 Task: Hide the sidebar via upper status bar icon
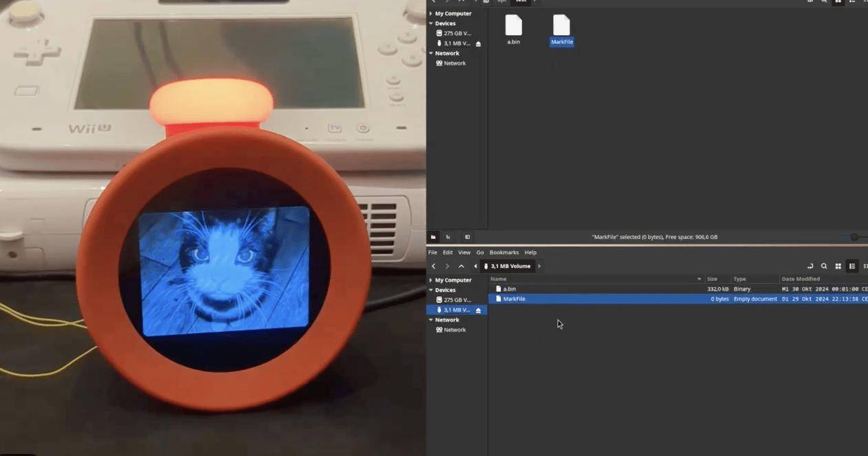click(467, 237)
